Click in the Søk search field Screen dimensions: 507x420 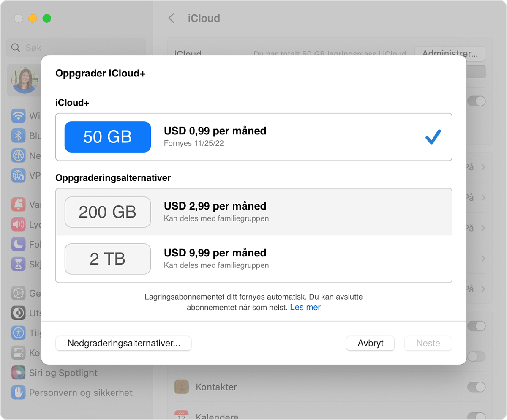tap(76, 48)
